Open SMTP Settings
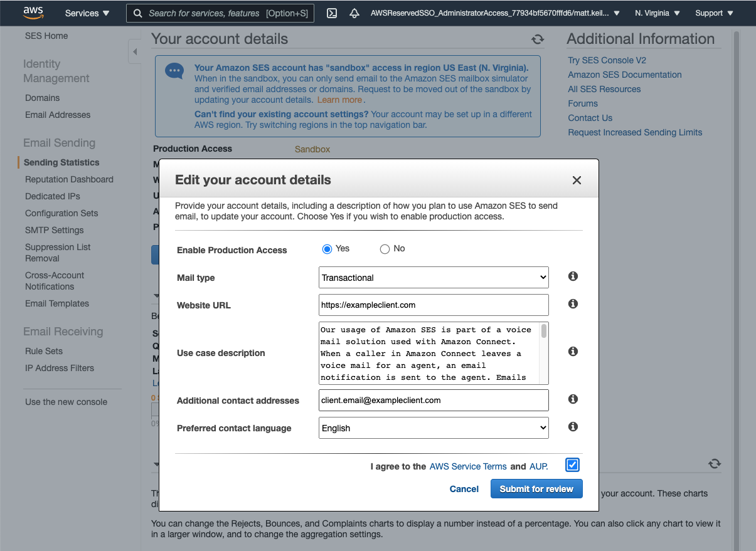756x551 pixels. pyautogui.click(x=55, y=230)
